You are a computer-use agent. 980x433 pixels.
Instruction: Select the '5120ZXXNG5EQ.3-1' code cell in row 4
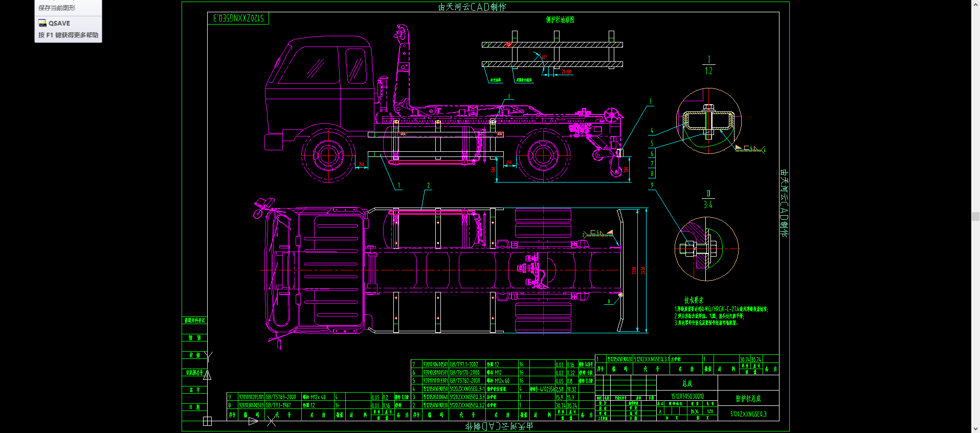(x=467, y=389)
